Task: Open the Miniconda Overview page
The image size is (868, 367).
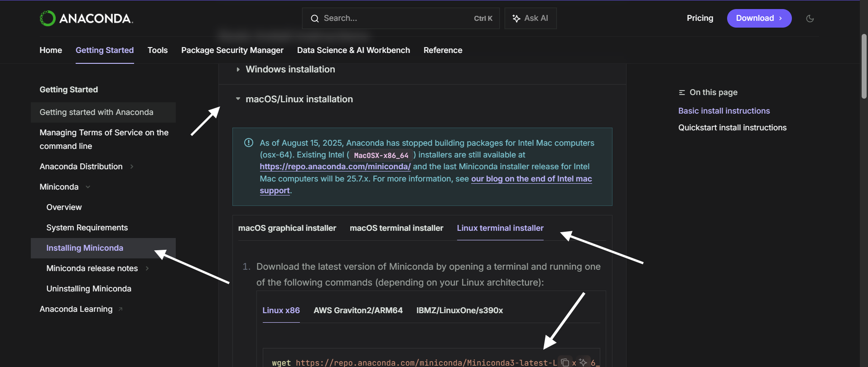Action: [x=64, y=207]
